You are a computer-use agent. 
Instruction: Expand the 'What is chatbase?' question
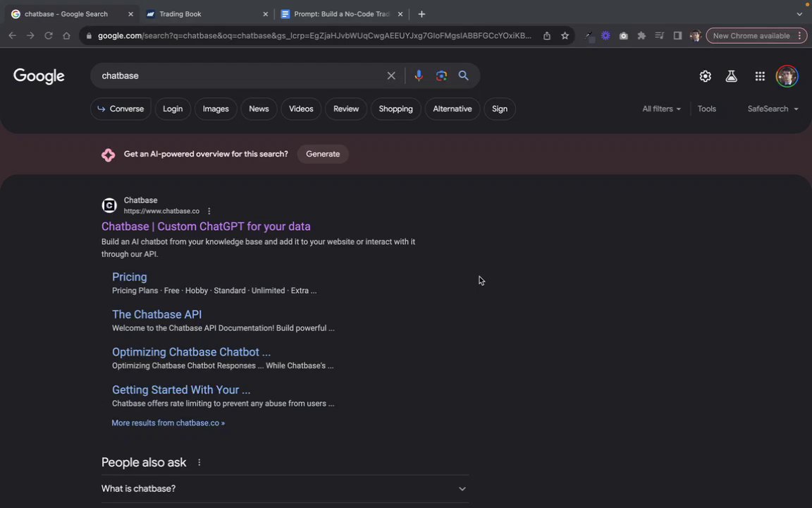[x=285, y=489]
